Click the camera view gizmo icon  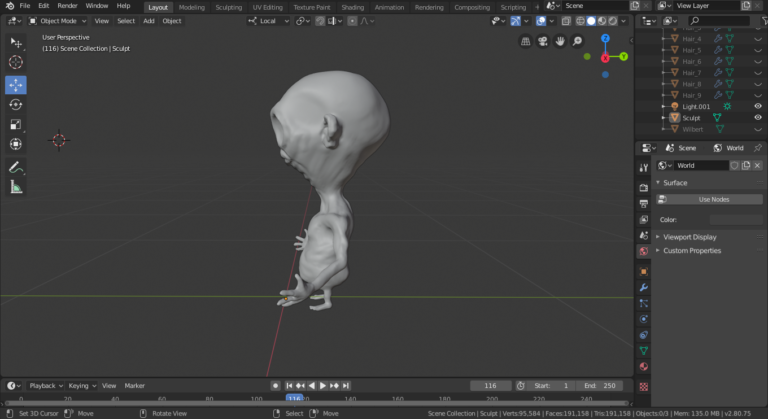pos(543,42)
